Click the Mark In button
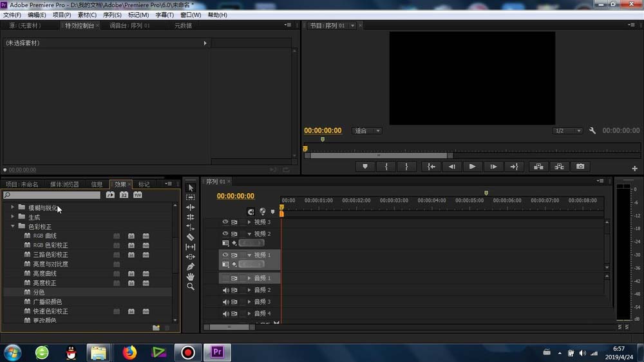Image resolution: width=644 pixels, height=362 pixels. pyautogui.click(x=386, y=166)
